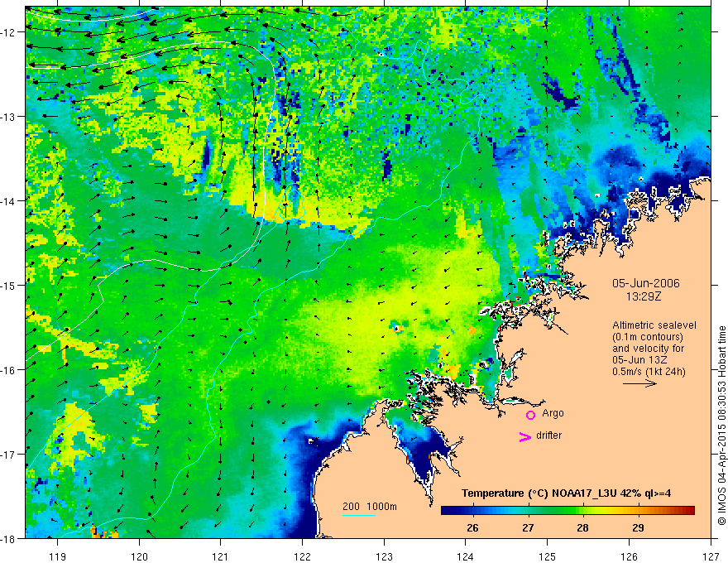This screenshot has width=728, height=563.
Task: Click the Argo legend text label
Action: tap(553, 413)
